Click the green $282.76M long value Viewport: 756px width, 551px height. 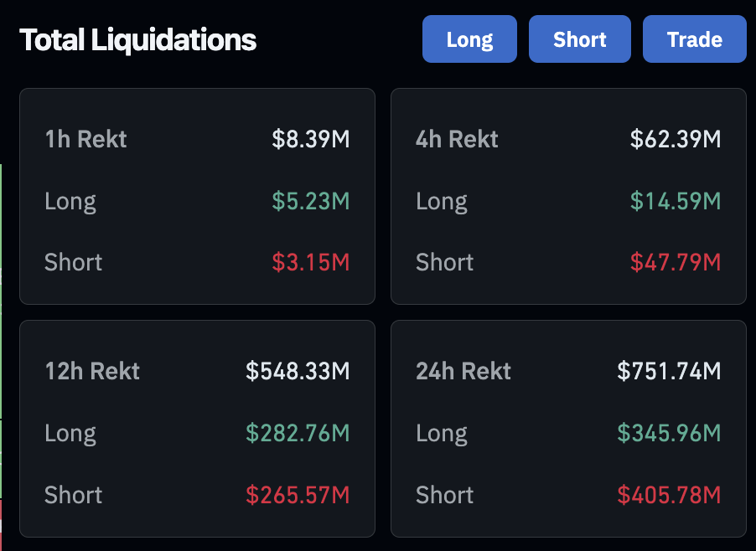pos(298,433)
